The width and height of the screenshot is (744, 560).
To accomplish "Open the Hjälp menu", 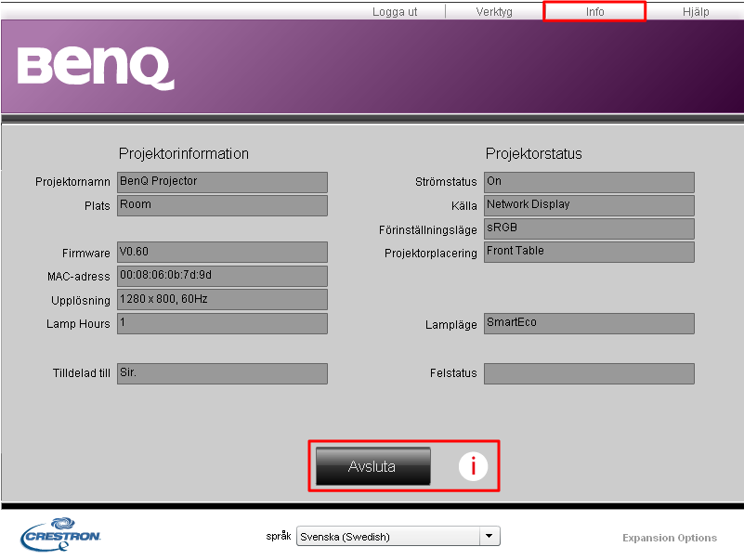I will pos(696,12).
